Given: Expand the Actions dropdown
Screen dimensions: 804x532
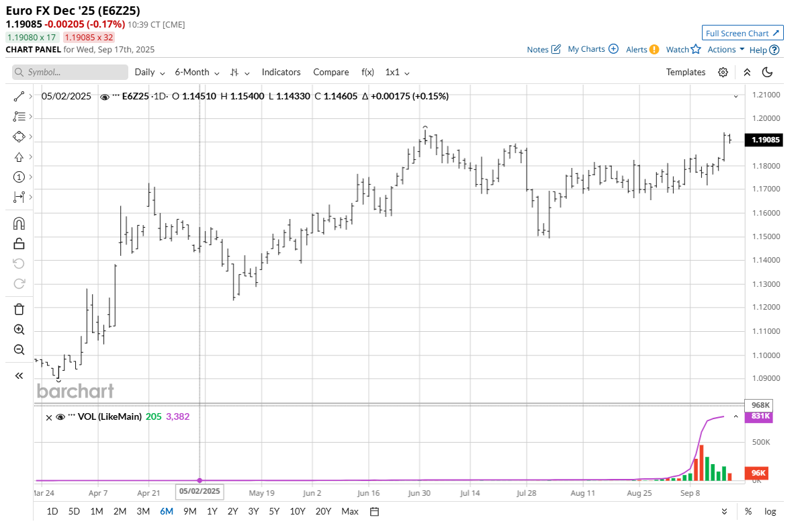Looking at the screenshot, I should (726, 49).
